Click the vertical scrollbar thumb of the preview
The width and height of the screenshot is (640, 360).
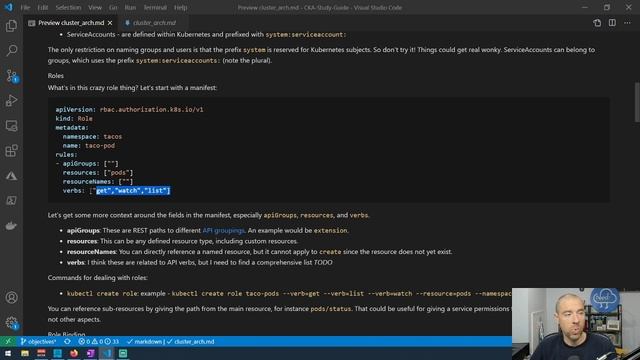tap(637, 102)
